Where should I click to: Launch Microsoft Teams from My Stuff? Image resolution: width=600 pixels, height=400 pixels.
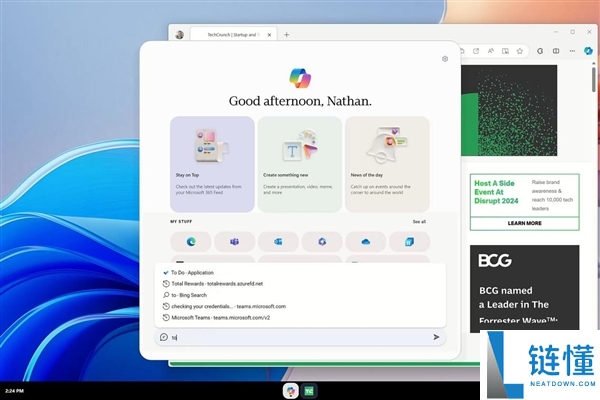pos(234,242)
